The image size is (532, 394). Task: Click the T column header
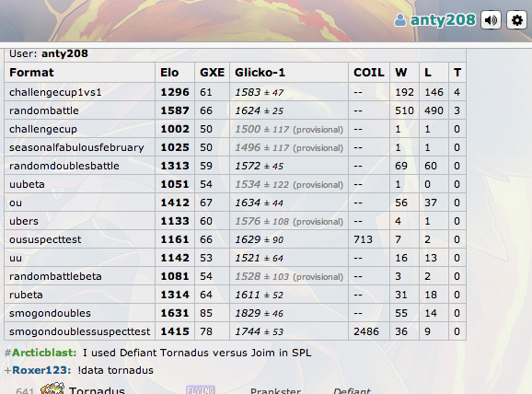coord(457,73)
